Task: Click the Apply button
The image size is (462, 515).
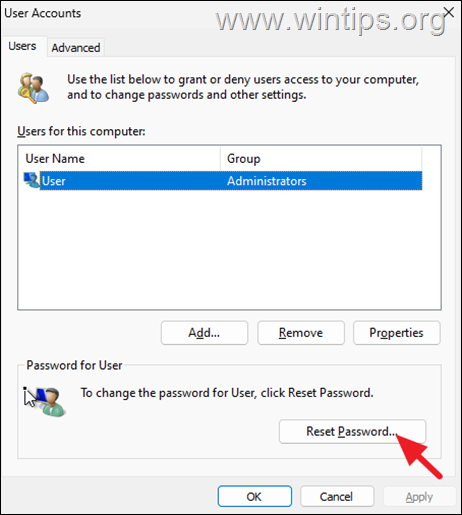Action: [419, 497]
